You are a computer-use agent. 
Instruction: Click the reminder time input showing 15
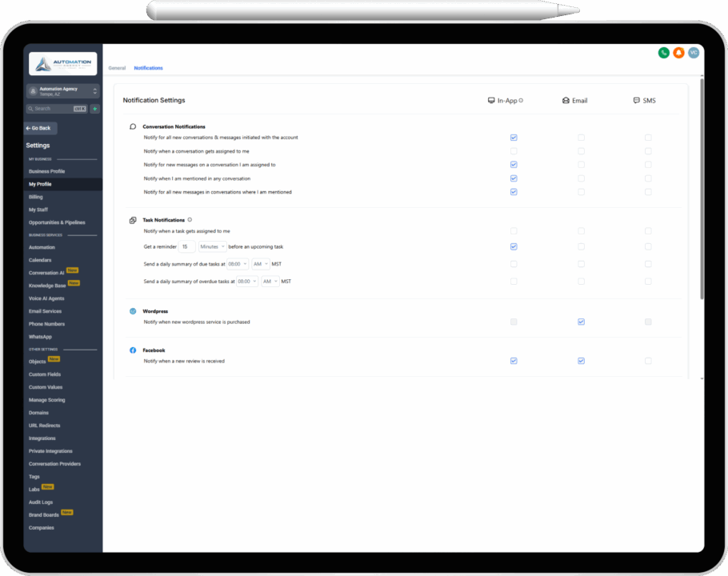[186, 246]
